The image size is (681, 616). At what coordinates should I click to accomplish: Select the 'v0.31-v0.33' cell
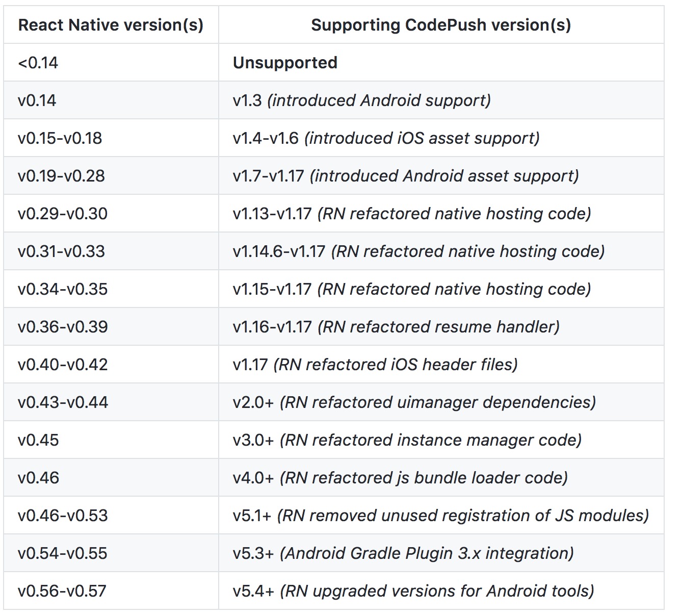(111, 251)
